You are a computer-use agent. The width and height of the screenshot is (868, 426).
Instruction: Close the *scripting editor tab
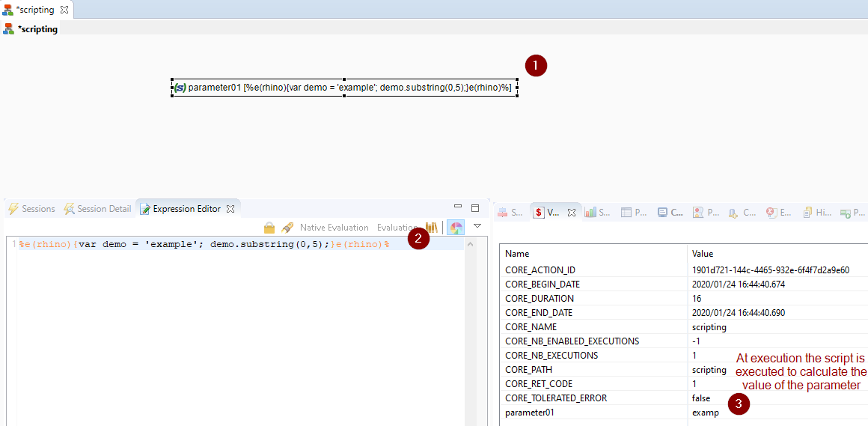pos(64,10)
